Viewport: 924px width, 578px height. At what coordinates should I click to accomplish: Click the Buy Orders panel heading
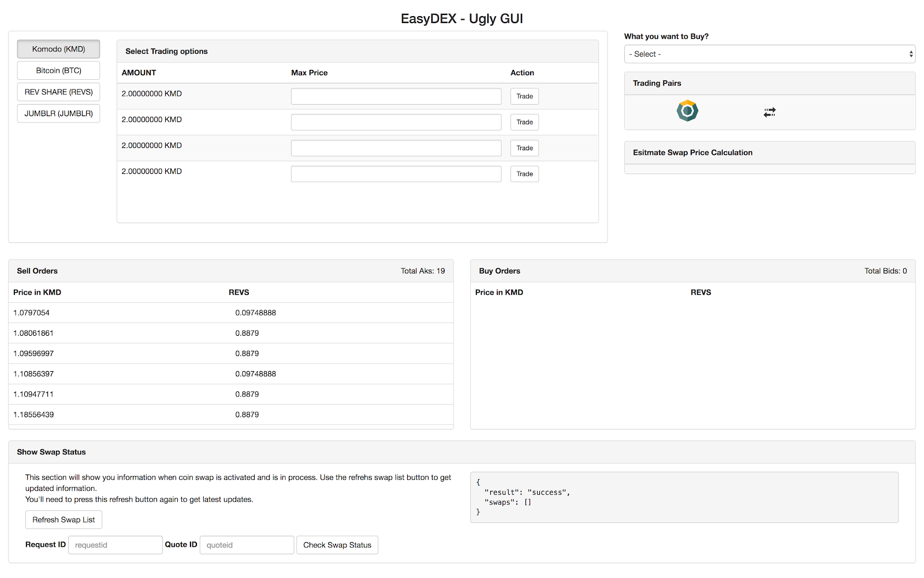point(500,271)
